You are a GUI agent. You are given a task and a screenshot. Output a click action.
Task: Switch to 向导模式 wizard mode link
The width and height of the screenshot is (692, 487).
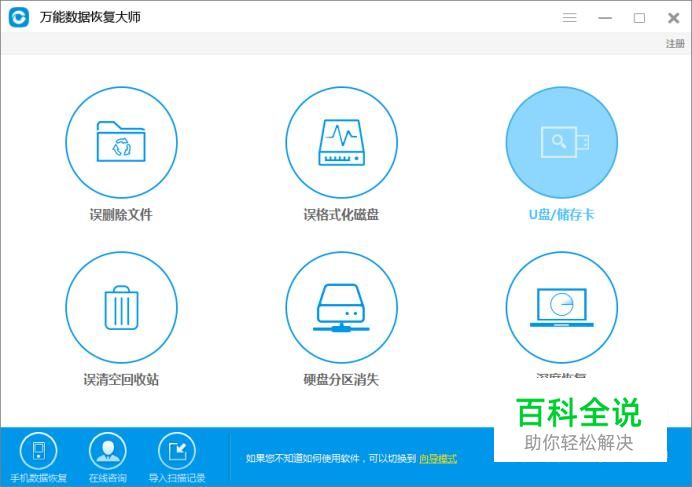pos(438,459)
